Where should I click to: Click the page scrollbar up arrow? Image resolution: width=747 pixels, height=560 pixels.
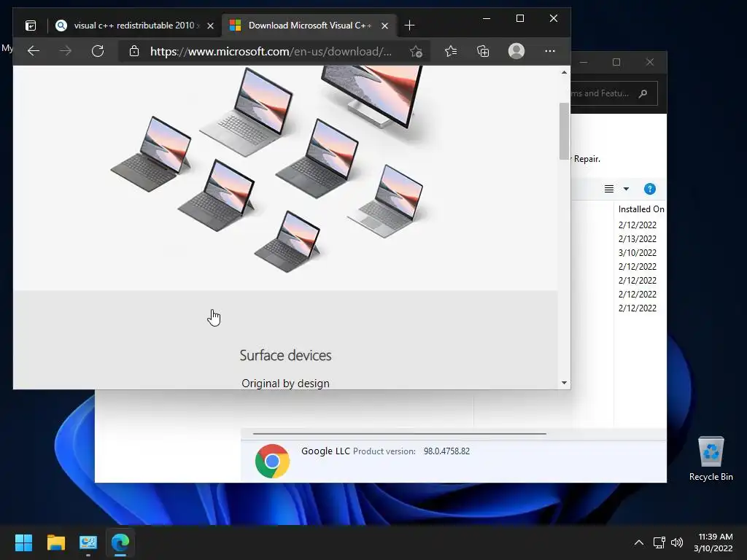564,72
